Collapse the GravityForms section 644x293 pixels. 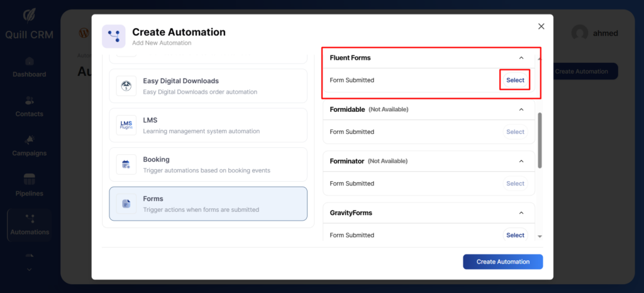521,213
